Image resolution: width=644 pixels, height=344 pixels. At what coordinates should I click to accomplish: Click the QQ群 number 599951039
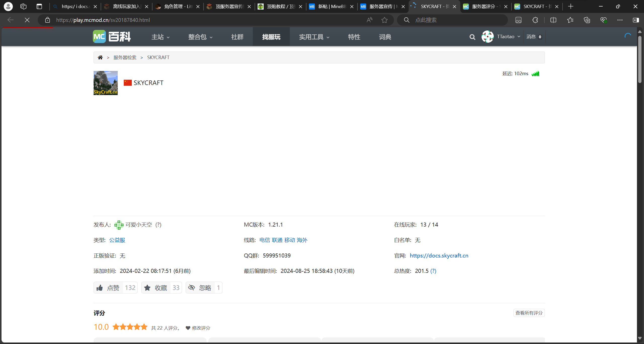tap(277, 255)
